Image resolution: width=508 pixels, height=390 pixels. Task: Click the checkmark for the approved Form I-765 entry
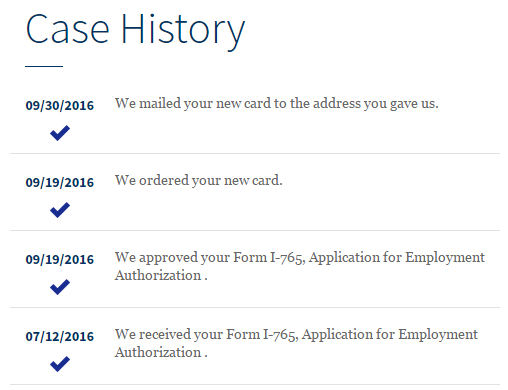[x=60, y=287]
